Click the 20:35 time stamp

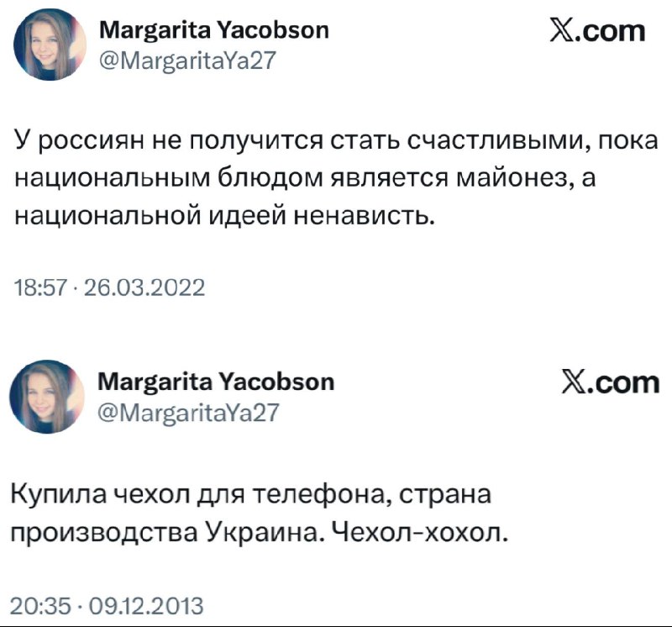point(39,605)
